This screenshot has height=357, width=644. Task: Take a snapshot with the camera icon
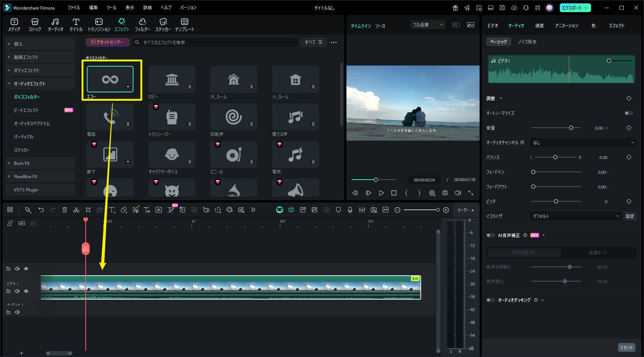445,193
